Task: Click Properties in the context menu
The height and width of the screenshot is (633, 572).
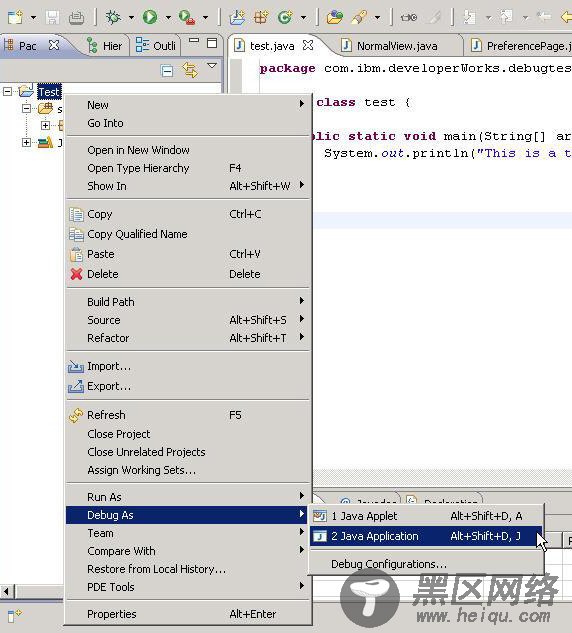Action: 112,614
